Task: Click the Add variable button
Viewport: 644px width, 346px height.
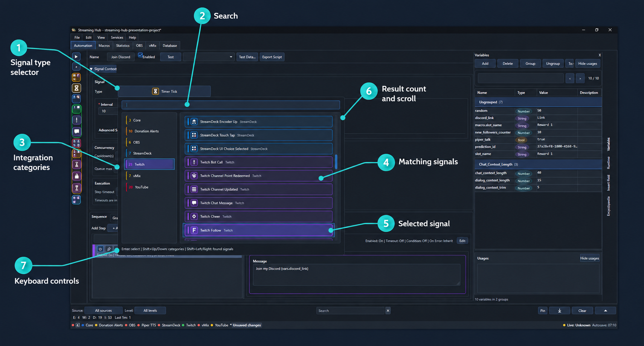Action: coord(485,64)
